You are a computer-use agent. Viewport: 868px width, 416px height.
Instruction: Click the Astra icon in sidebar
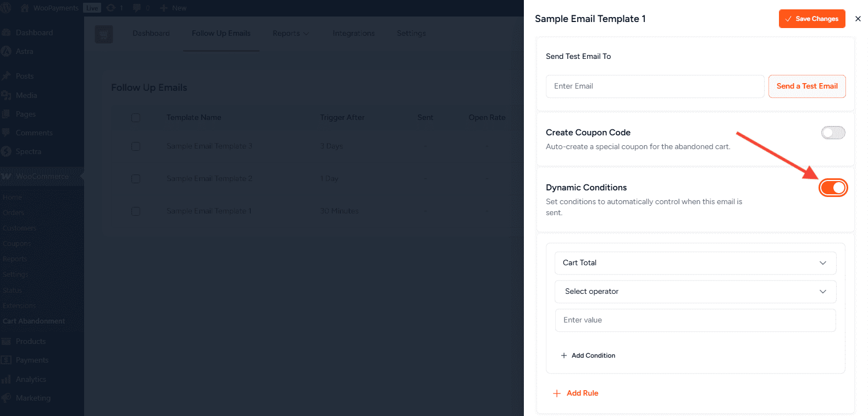coord(7,51)
